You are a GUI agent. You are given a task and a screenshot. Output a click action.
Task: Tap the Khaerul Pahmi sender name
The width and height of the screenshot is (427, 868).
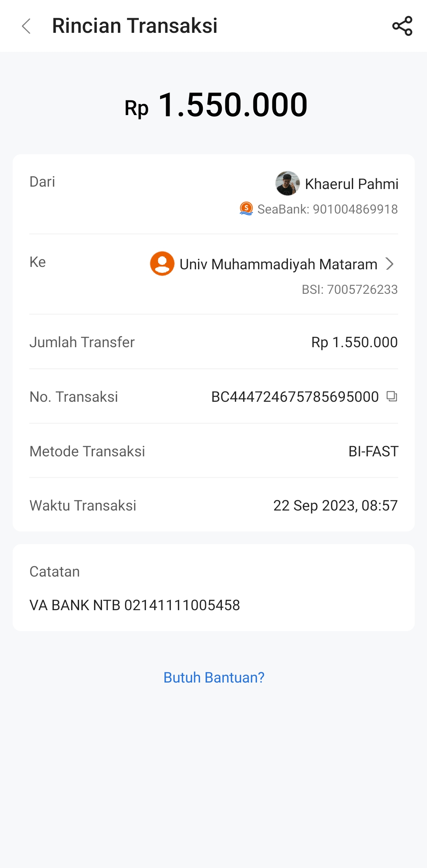tap(351, 184)
